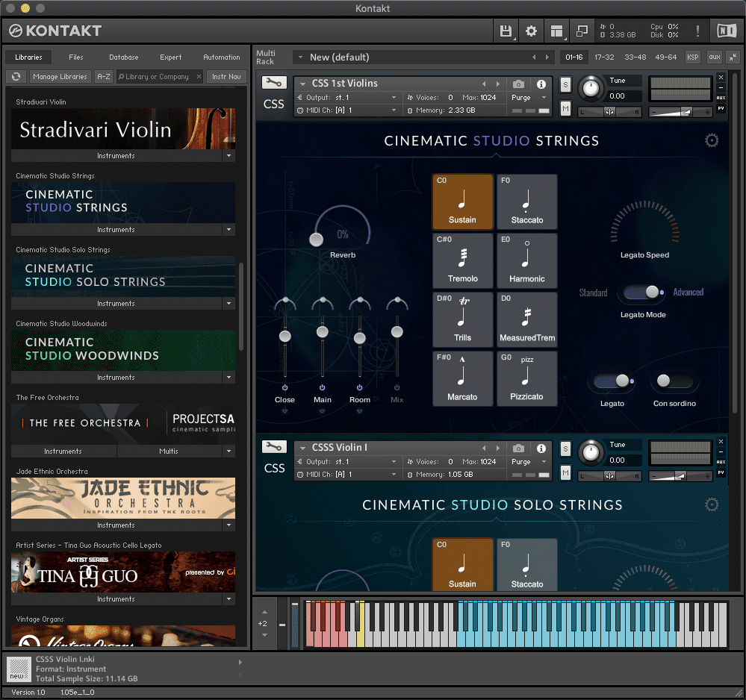Click snapshot camera icon on CSS 1st Violins

pyautogui.click(x=518, y=84)
